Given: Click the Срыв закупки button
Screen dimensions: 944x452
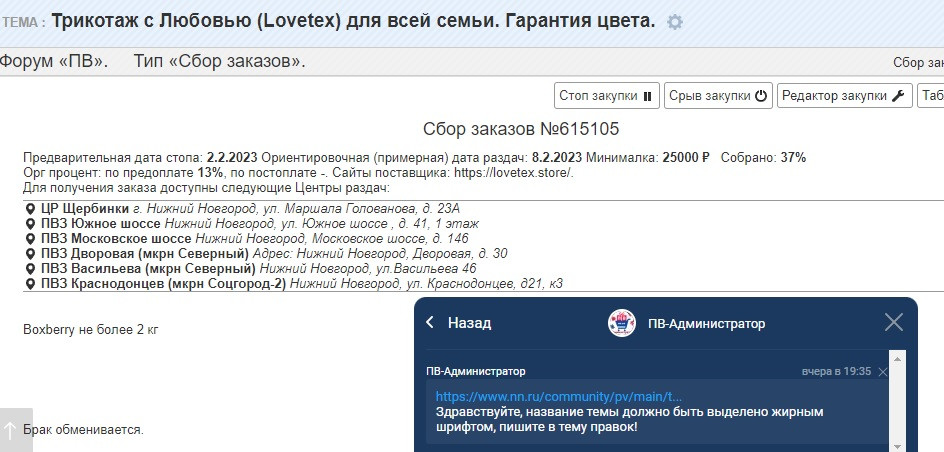Looking at the screenshot, I should coord(718,96).
